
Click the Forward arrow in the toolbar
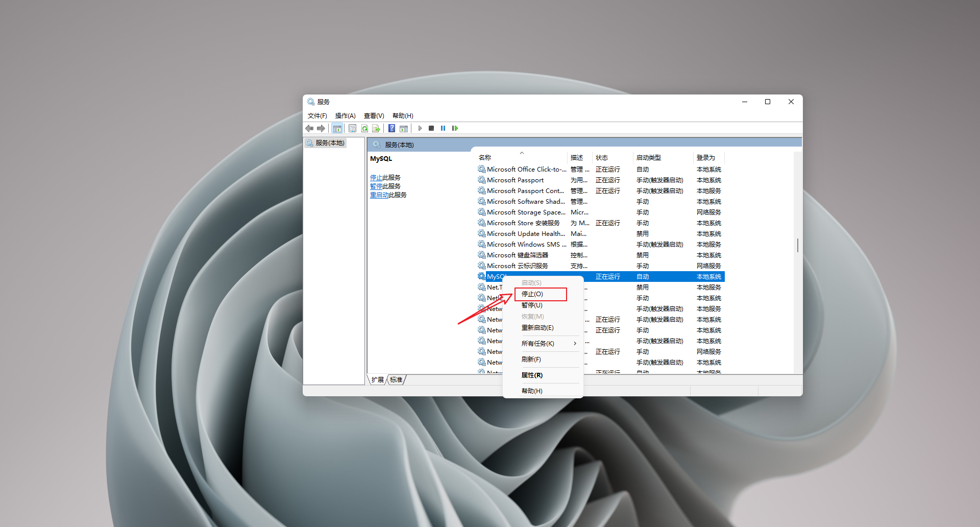(321, 128)
